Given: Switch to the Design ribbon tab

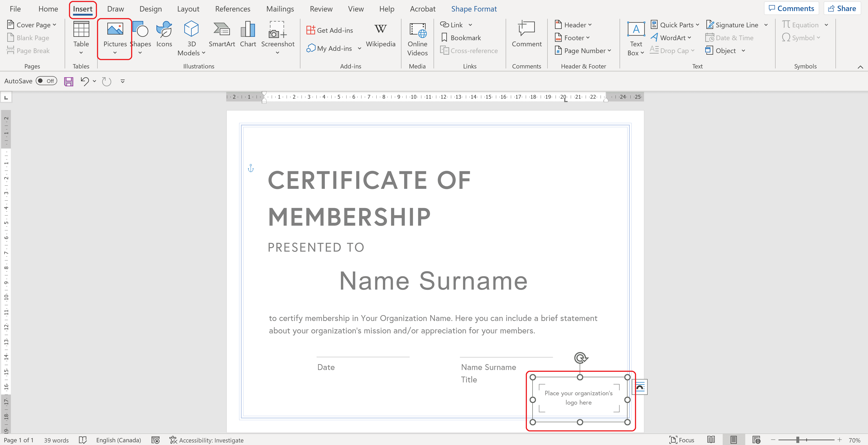Looking at the screenshot, I should coord(151,9).
